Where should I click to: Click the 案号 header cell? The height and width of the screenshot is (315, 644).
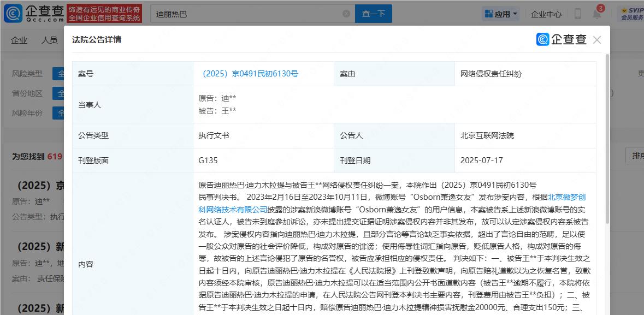pos(133,74)
